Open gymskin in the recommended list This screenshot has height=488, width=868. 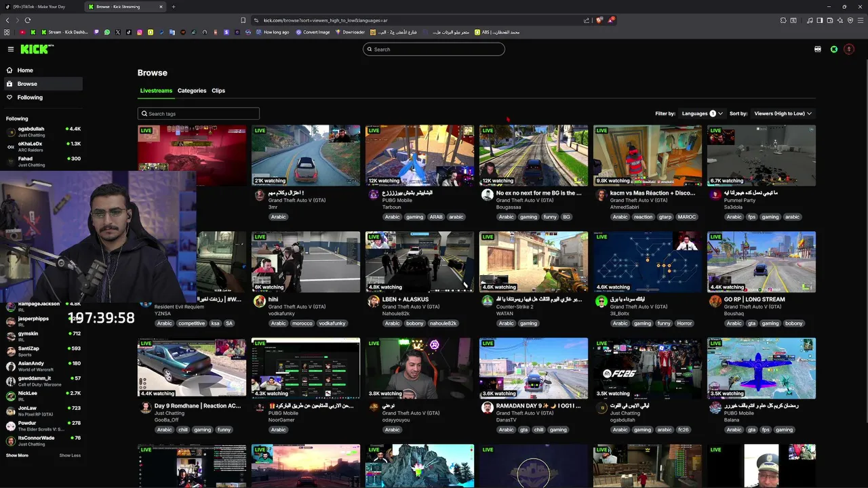point(43,336)
